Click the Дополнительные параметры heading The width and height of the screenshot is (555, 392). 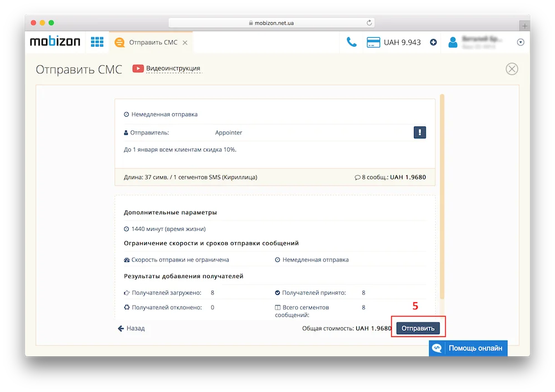coord(170,213)
